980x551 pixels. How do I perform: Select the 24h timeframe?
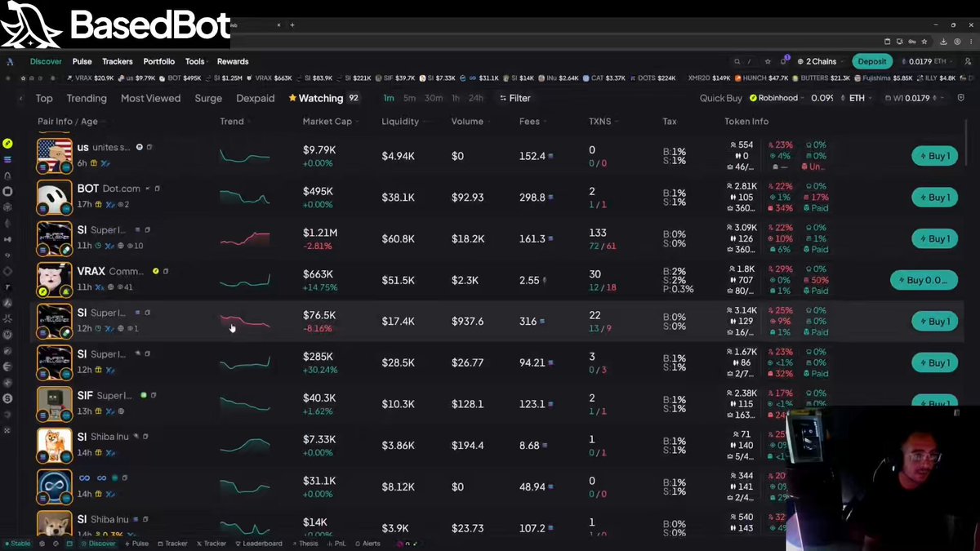point(475,98)
